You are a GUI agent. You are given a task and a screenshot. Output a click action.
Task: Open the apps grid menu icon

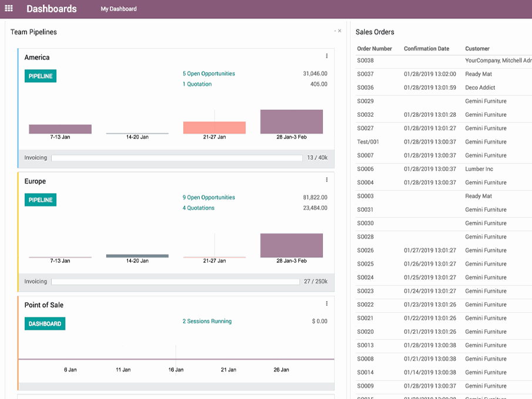tap(9, 9)
